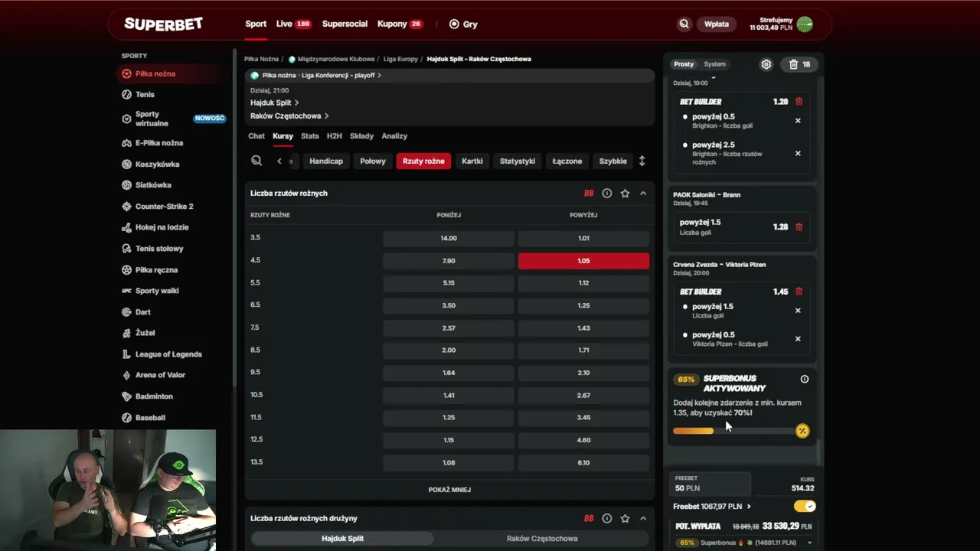The height and width of the screenshot is (551, 980).
Task: Expand Superbonus details arrow at bottom
Action: point(810,543)
